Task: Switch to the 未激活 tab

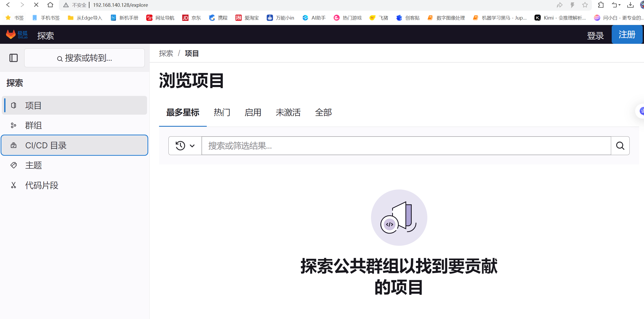Action: click(x=288, y=113)
